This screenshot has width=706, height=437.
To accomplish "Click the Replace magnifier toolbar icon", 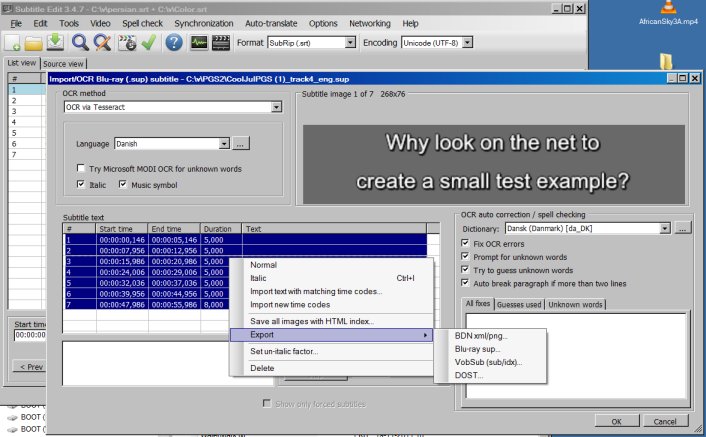I will (x=102, y=43).
